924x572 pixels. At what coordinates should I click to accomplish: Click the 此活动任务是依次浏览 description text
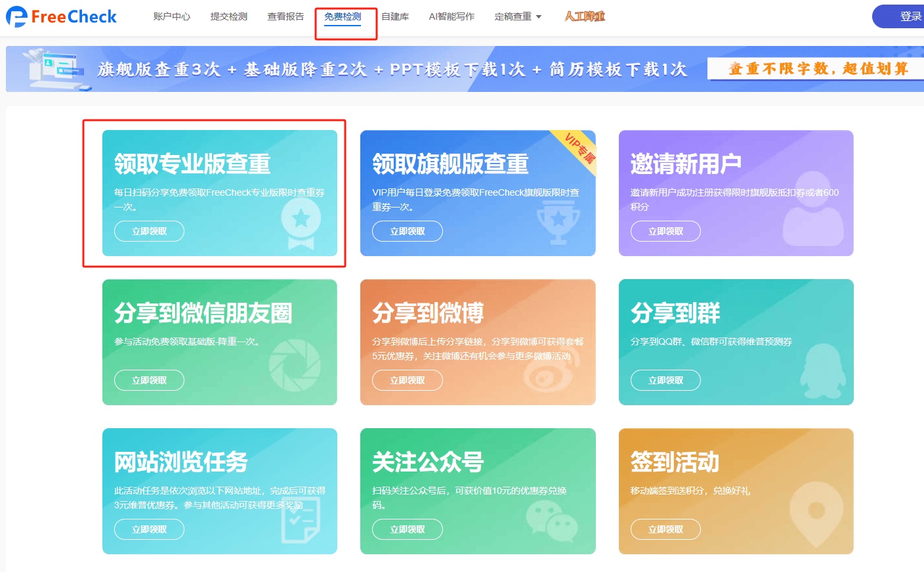[220, 498]
